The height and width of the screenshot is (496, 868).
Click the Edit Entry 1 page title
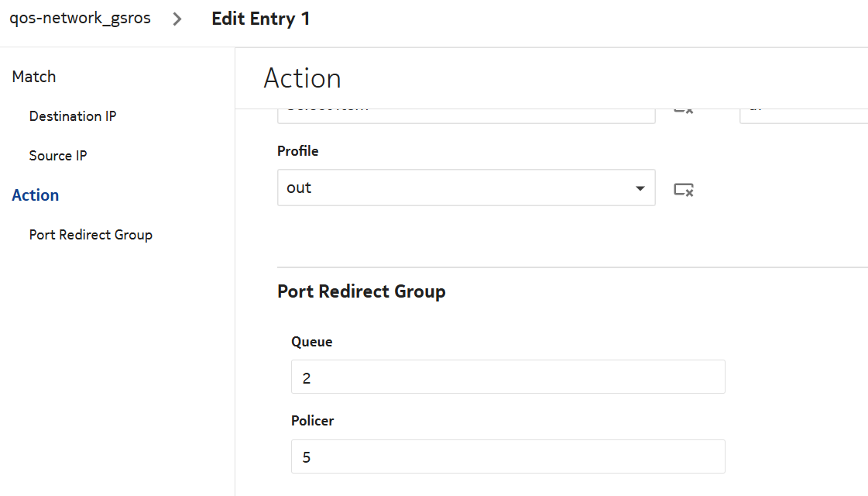point(261,19)
